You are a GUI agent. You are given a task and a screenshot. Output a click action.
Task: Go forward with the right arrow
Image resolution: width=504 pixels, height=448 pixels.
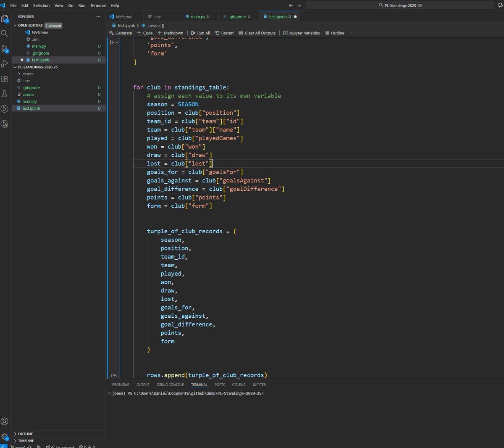(299, 5)
